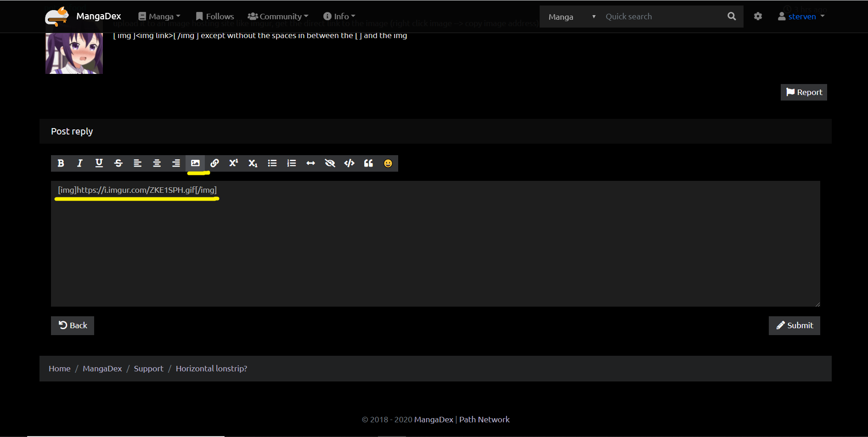Open settings via the gear icon

pyautogui.click(x=758, y=17)
